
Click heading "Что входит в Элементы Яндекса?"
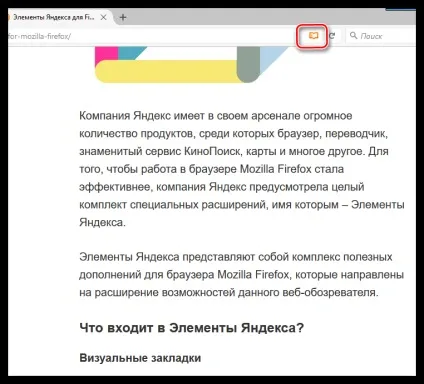pos(192,328)
